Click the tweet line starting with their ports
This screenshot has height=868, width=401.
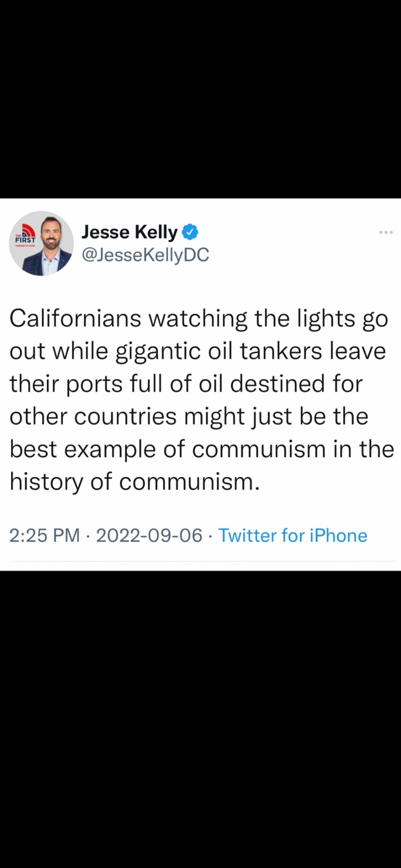pyautogui.click(x=186, y=384)
